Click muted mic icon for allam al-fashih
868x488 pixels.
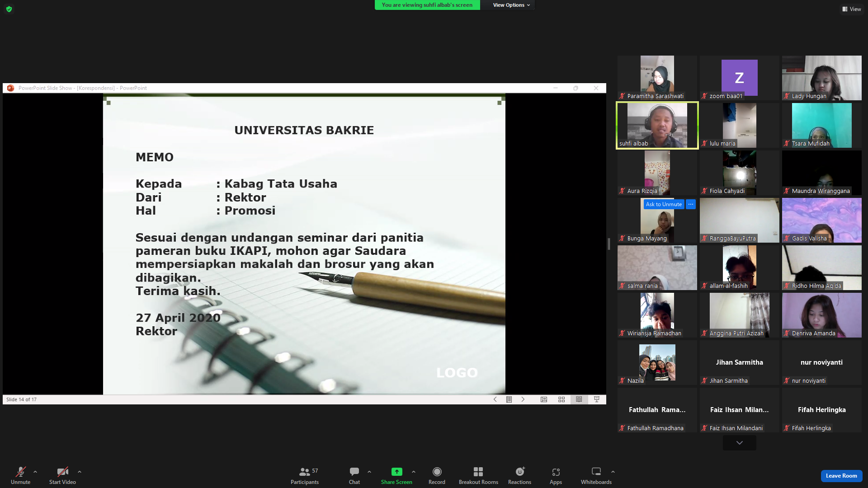(705, 286)
